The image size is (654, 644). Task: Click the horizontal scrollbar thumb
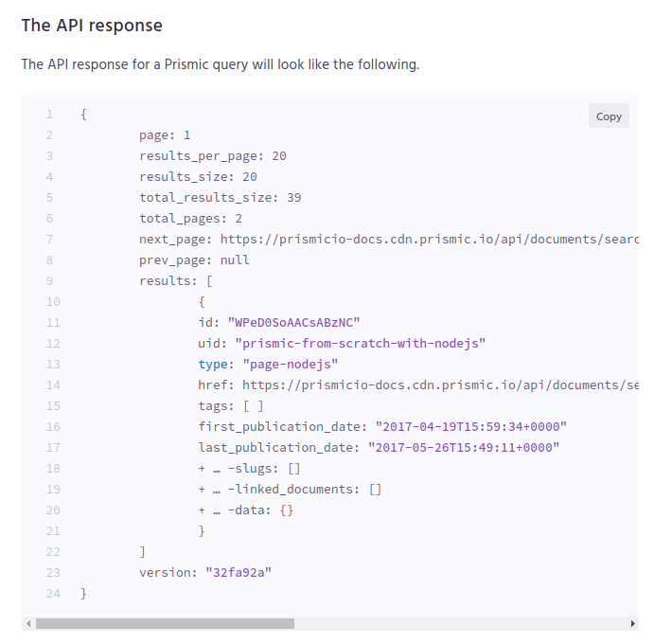(x=165, y=623)
